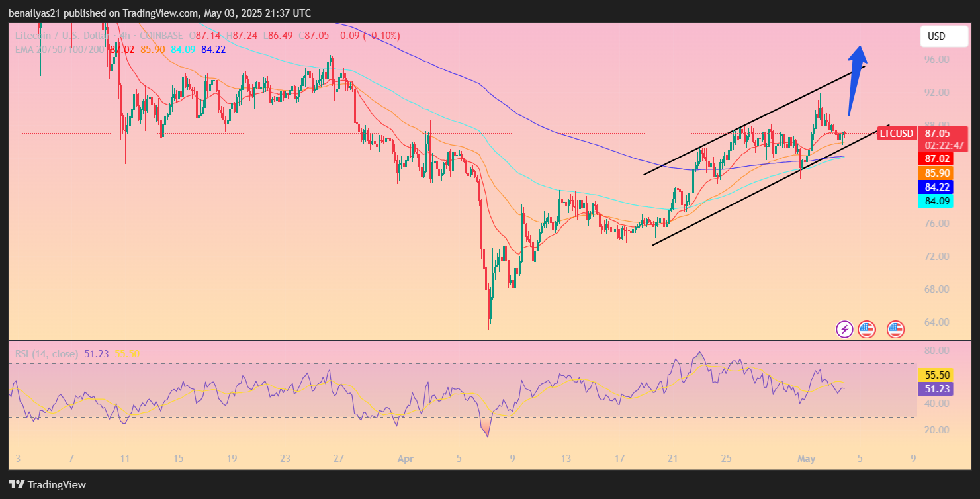The height and width of the screenshot is (499, 980).
Task: Click the Litecoin / U.S. Dollar chart title
Action: pos(63,36)
